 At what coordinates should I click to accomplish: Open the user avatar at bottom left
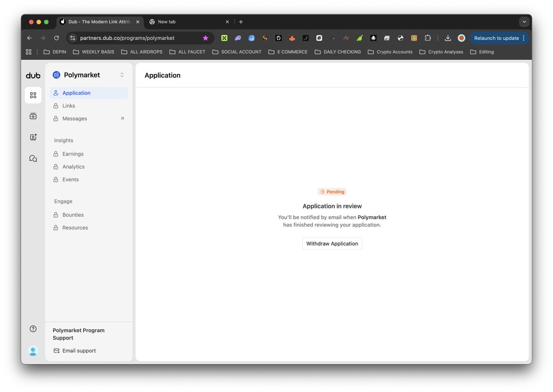33,351
